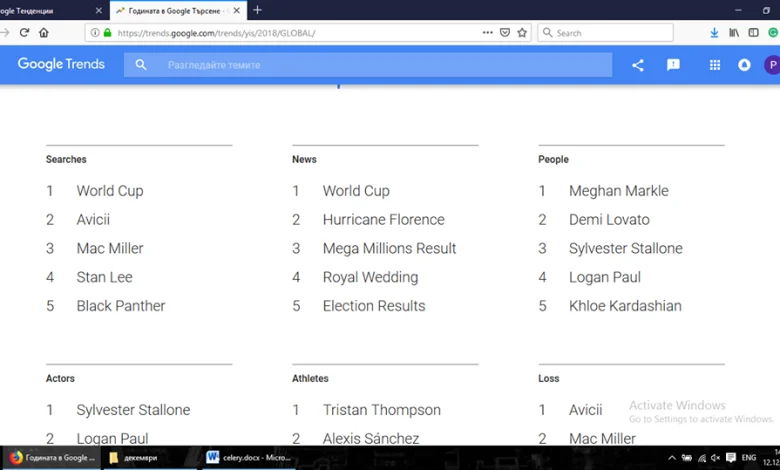Click the muted volume tray icon
The height and width of the screenshot is (470, 780).
click(715, 458)
